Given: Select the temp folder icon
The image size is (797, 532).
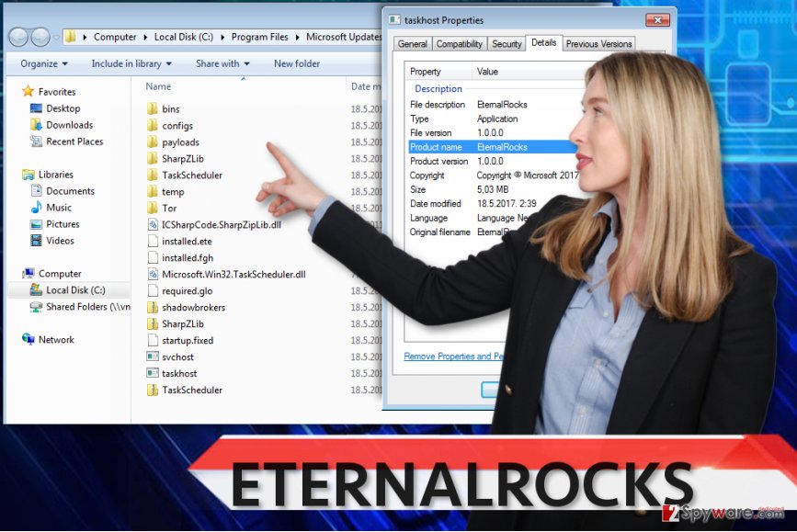Looking at the screenshot, I should 152,191.
